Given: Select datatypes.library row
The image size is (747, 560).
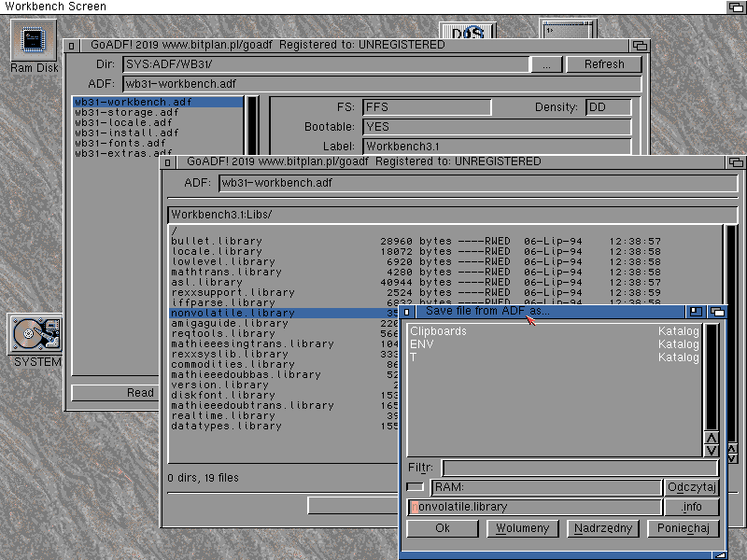Looking at the screenshot, I should (284, 427).
